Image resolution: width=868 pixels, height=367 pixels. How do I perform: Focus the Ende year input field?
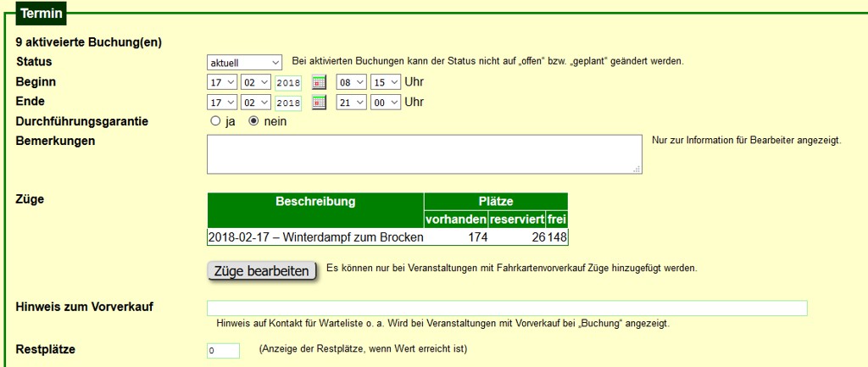289,103
